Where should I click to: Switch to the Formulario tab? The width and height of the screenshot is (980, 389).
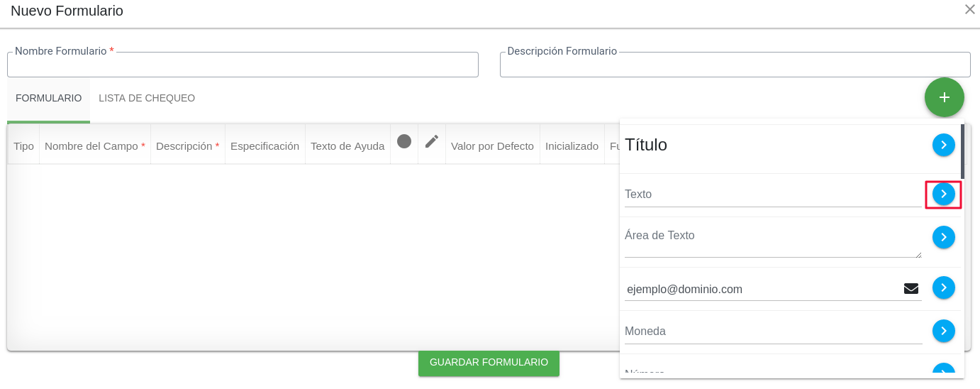coord(48,98)
